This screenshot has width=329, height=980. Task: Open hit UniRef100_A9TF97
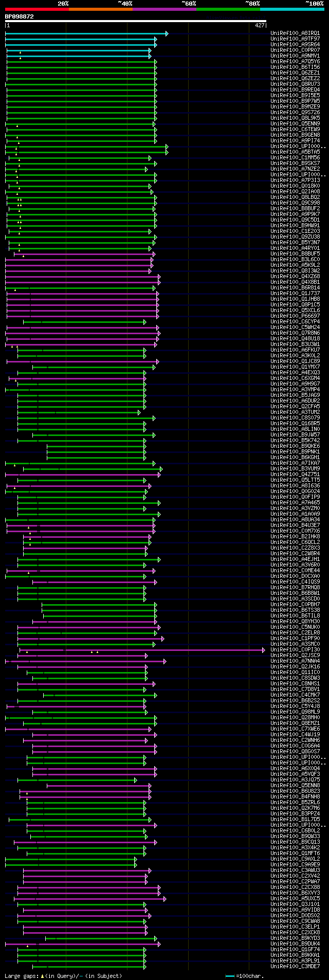click(295, 39)
